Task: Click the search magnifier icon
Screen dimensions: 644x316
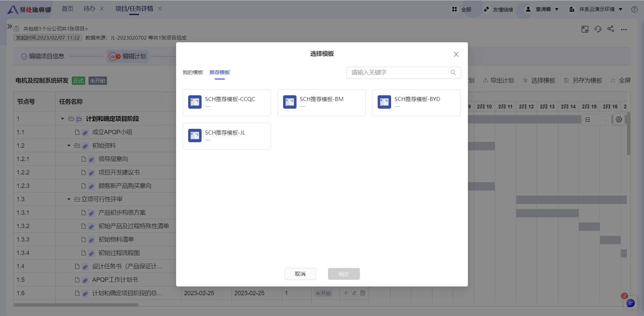Action: [453, 72]
